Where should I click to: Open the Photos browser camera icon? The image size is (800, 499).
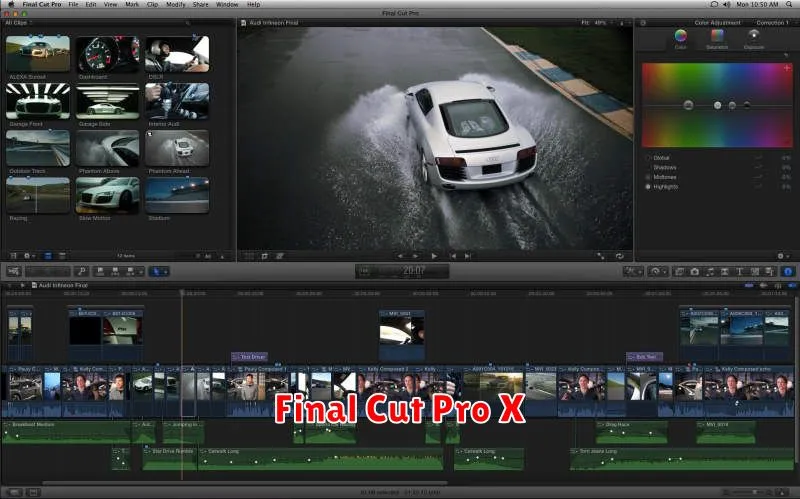[694, 271]
